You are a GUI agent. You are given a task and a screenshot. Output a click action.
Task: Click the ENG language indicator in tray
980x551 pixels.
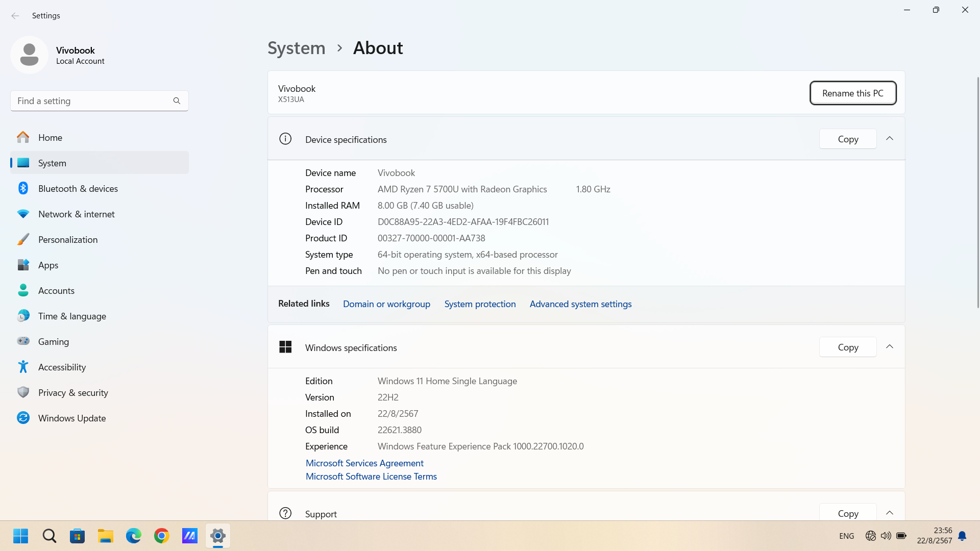(846, 536)
